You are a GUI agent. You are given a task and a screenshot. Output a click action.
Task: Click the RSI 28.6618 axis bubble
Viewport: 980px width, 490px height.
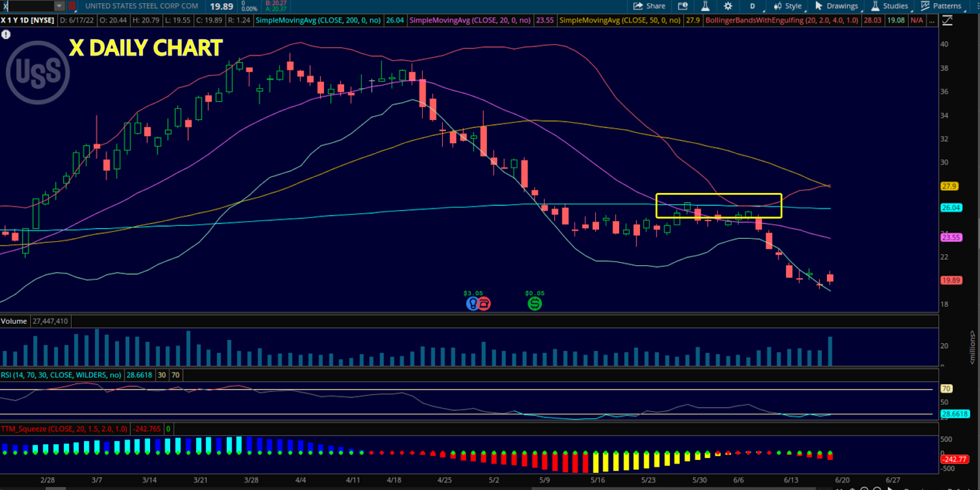(x=955, y=414)
